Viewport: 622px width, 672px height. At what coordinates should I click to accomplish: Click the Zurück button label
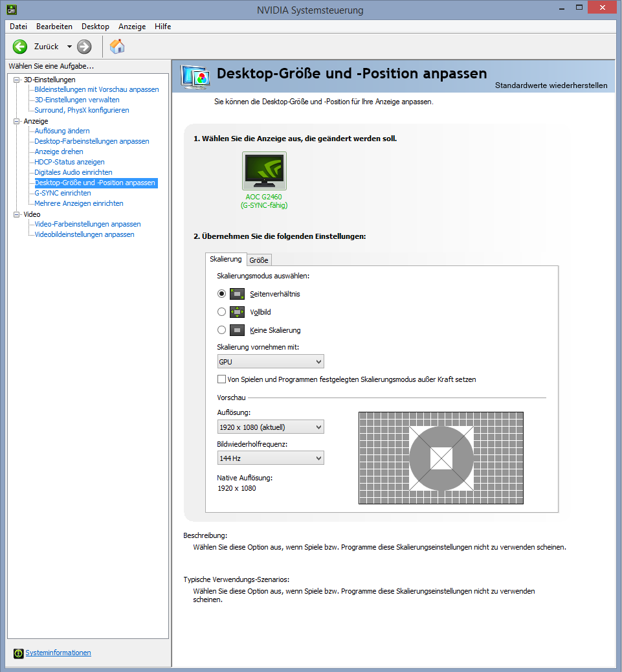46,46
